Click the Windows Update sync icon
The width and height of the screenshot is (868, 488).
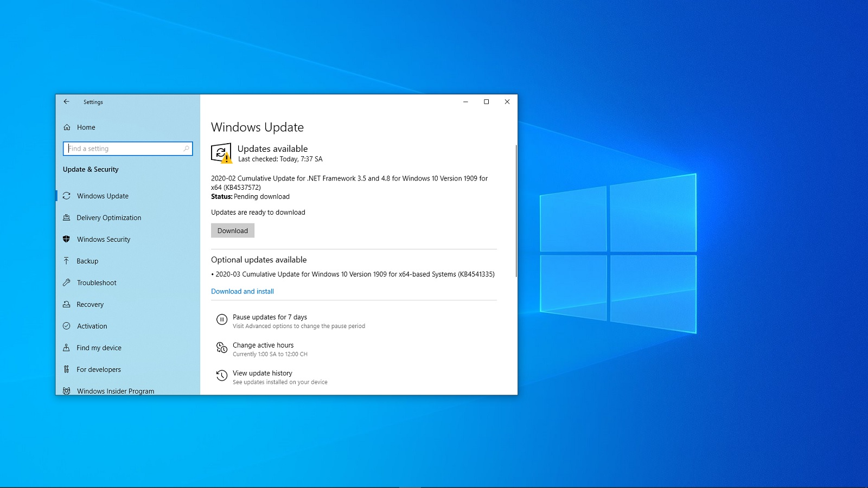click(66, 196)
